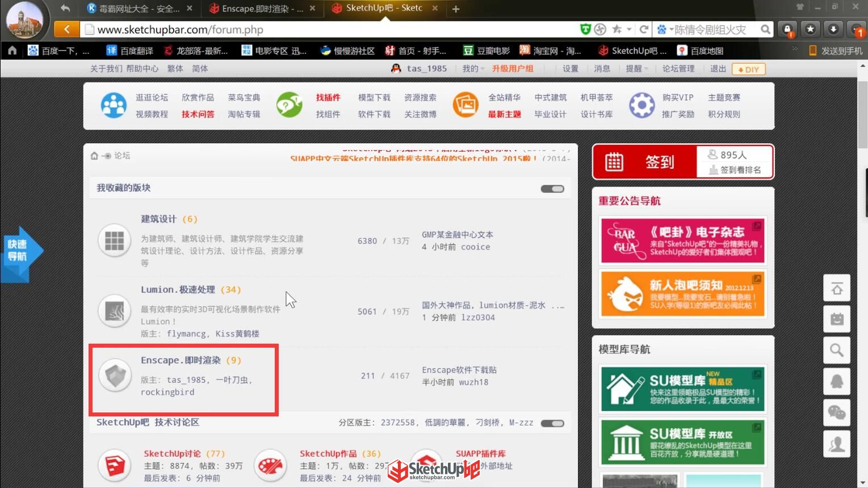The width and height of the screenshot is (868, 488).
Task: Click the 建筑设计 forum grid icon
Action: [114, 241]
